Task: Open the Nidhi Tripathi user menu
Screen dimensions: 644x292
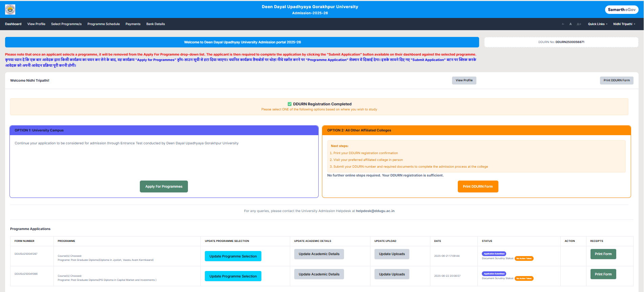Action: click(x=624, y=24)
